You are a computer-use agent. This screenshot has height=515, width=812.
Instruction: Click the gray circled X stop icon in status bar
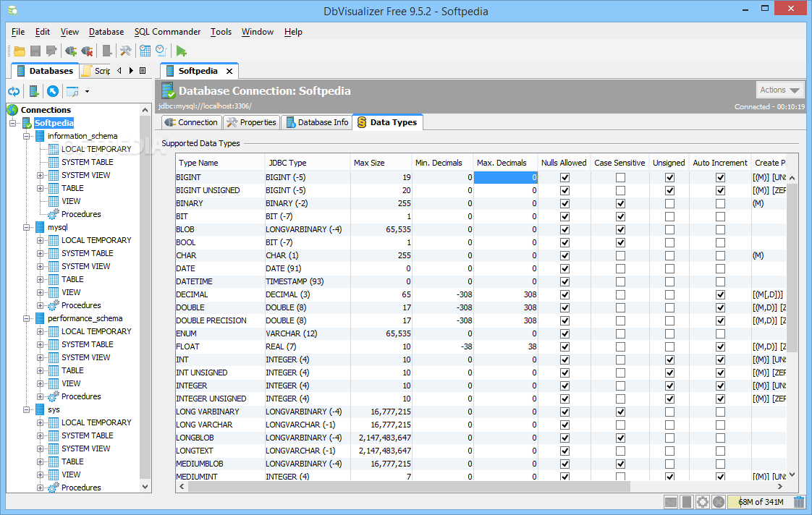pos(718,501)
